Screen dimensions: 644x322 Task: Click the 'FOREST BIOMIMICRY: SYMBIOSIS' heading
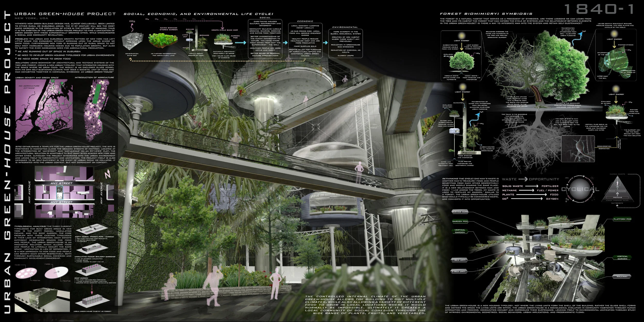pyautogui.click(x=486, y=14)
